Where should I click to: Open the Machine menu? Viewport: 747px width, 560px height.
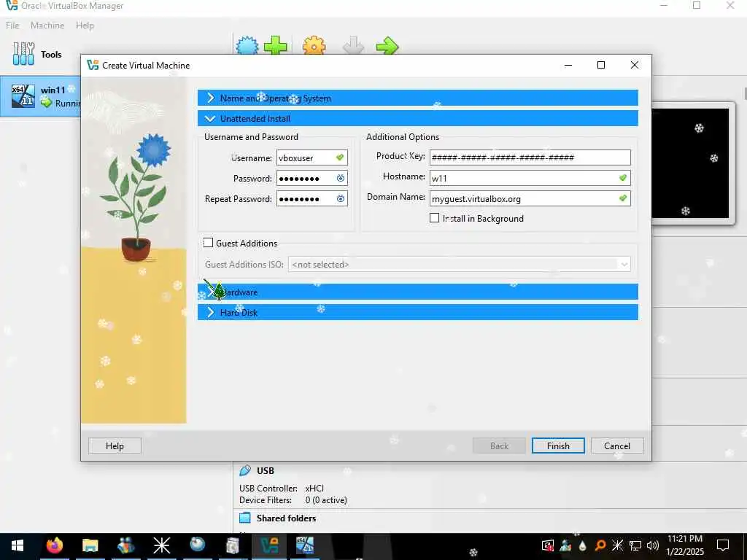[x=47, y=26]
